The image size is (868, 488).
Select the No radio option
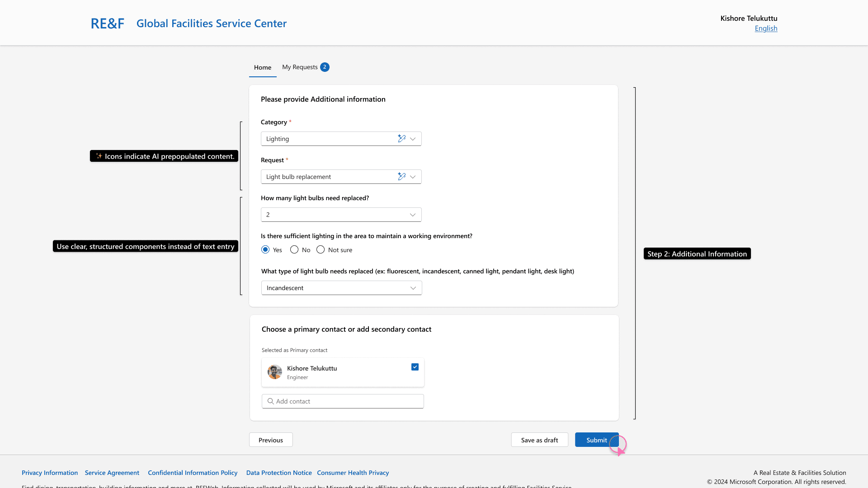pyautogui.click(x=294, y=250)
